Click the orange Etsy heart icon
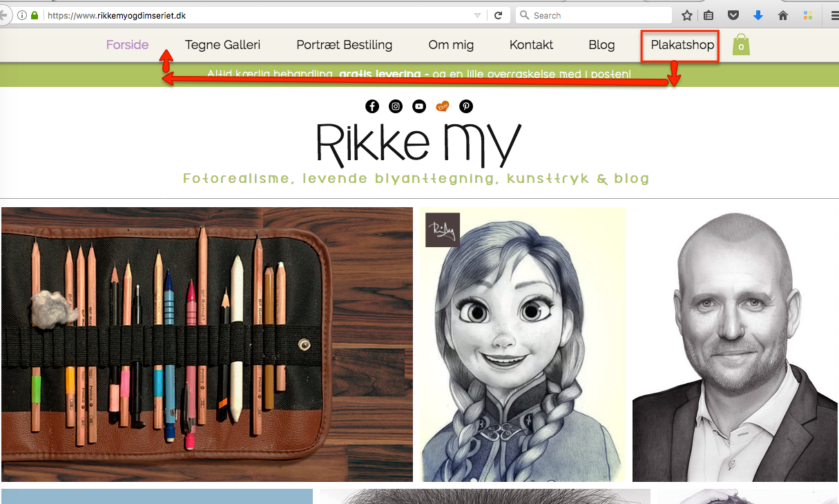839x504 pixels. tap(443, 106)
